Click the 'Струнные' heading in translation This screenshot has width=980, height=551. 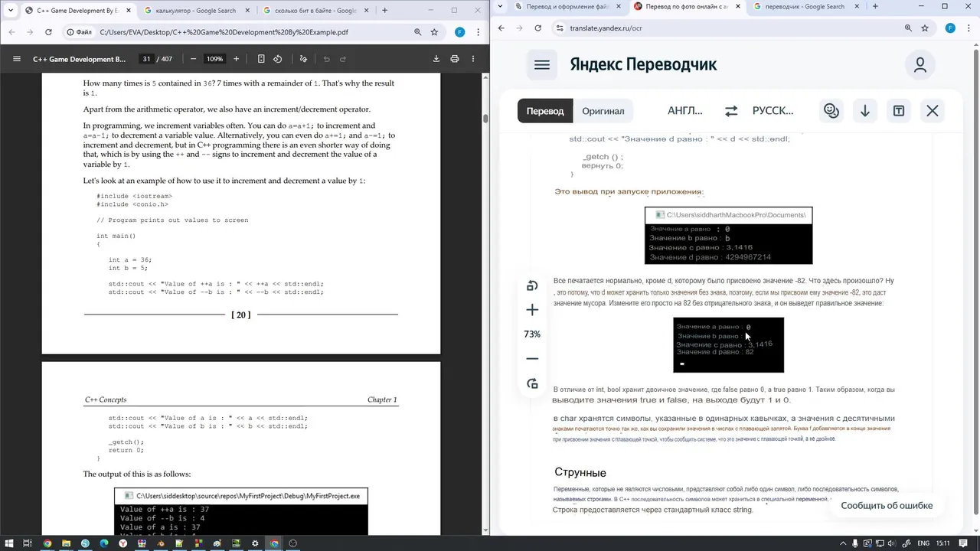(580, 472)
